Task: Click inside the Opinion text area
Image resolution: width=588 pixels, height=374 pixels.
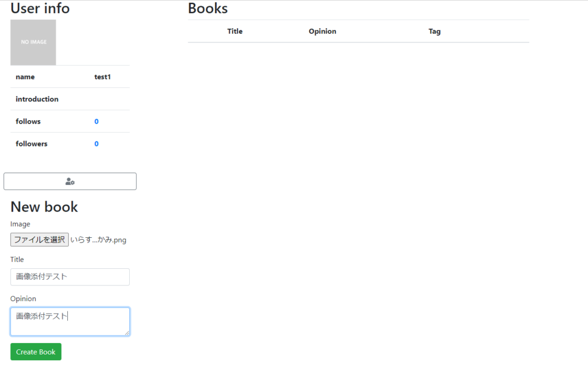Action: pos(70,322)
